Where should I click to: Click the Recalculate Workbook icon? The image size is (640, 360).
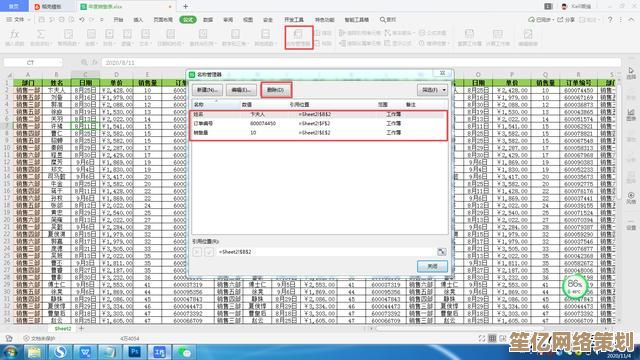tap(469, 34)
